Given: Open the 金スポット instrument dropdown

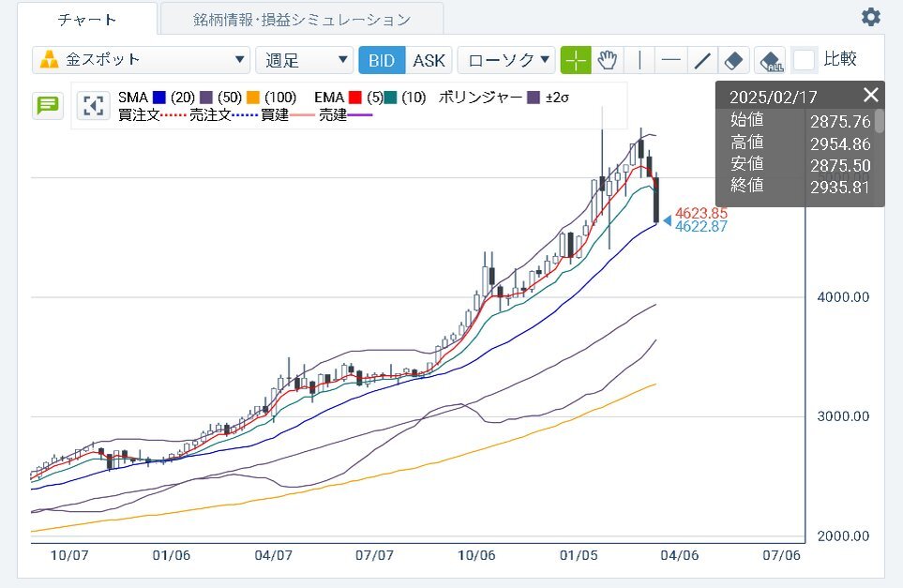Looking at the screenshot, I should click(x=141, y=60).
